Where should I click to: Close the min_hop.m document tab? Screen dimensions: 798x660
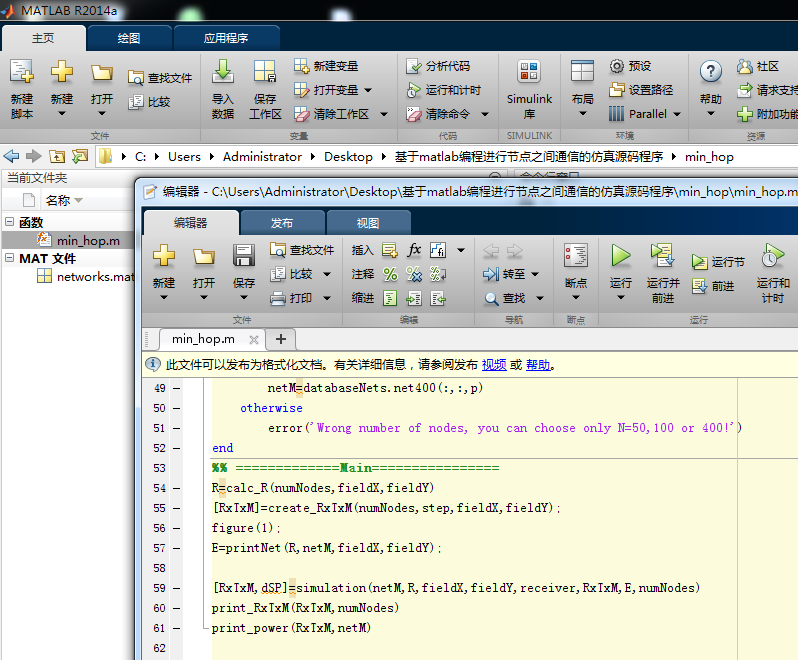(253, 339)
